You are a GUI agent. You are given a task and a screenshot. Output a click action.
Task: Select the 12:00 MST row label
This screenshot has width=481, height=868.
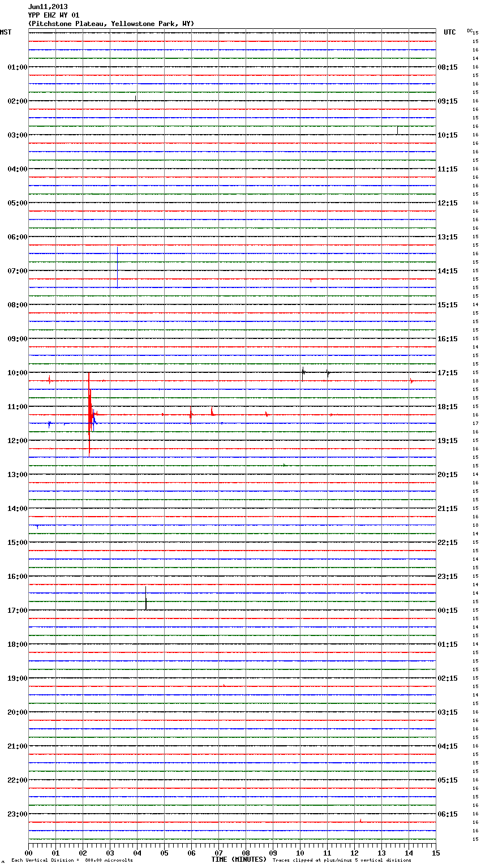tap(17, 441)
